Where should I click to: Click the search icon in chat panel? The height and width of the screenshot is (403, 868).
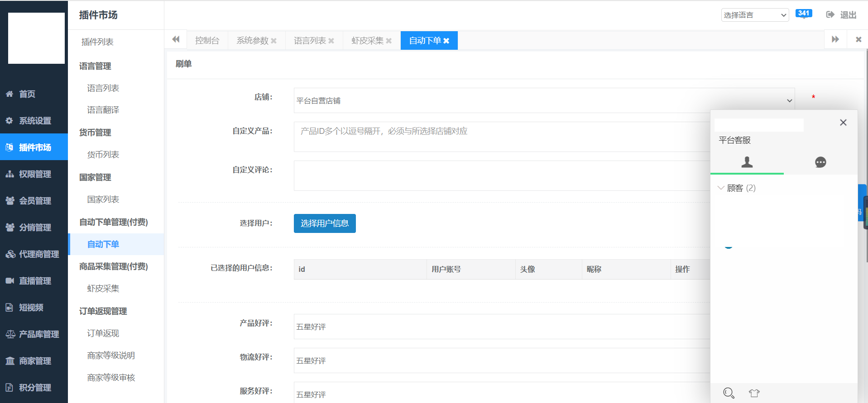[729, 393]
